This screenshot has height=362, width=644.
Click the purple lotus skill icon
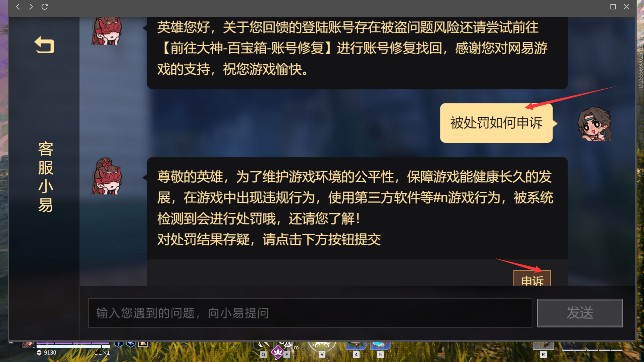277,352
